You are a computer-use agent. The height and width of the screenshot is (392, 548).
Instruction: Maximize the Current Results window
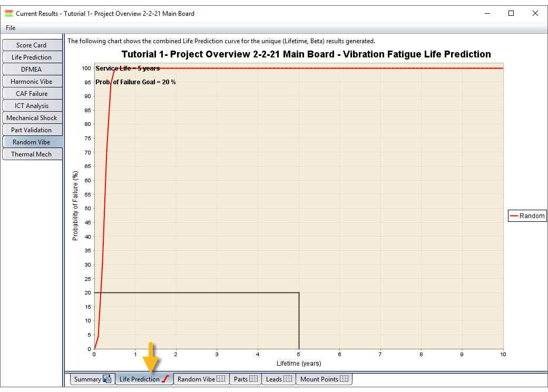click(x=511, y=13)
